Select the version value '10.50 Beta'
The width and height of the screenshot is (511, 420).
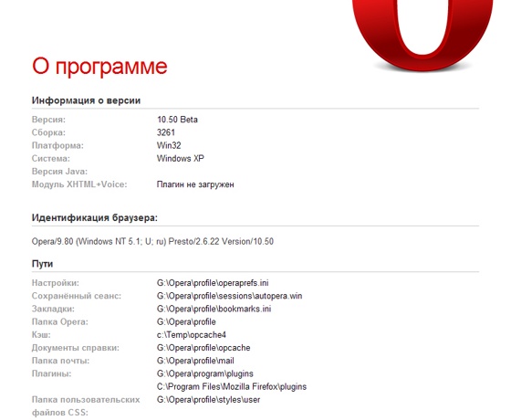tap(177, 120)
